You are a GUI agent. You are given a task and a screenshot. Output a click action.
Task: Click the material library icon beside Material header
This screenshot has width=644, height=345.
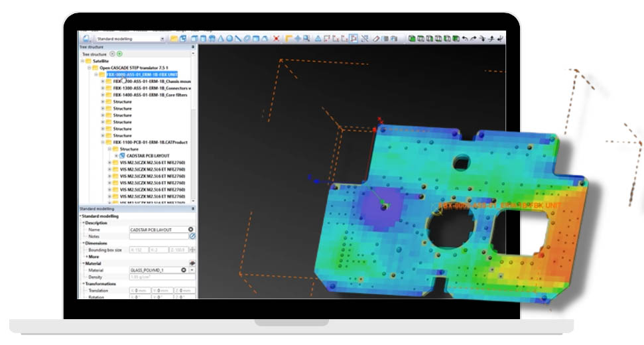click(192, 263)
